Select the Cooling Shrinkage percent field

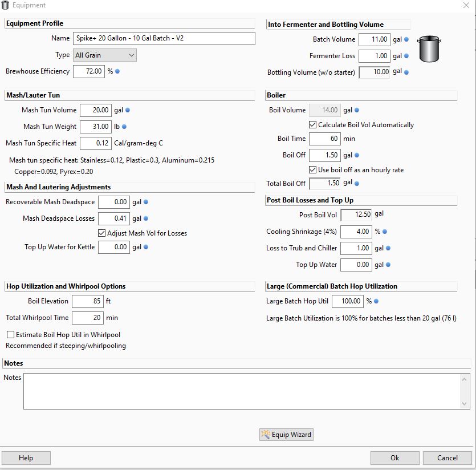point(356,232)
